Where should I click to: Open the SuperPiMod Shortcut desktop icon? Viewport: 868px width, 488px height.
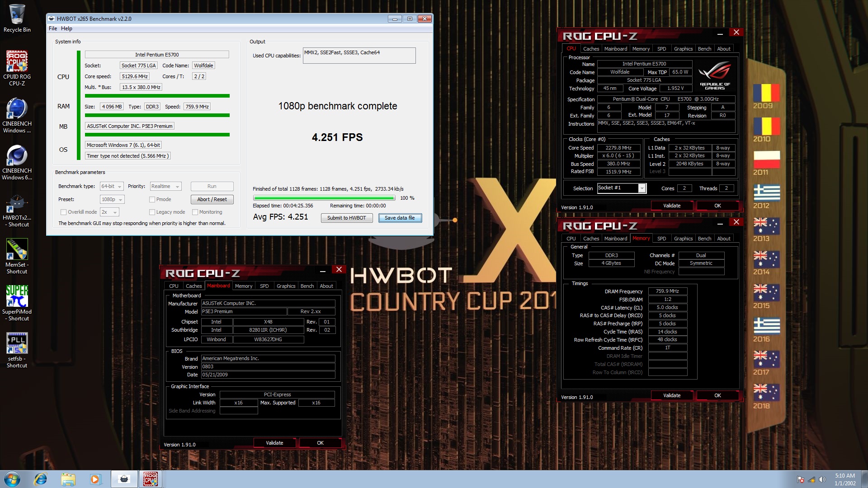point(17,304)
